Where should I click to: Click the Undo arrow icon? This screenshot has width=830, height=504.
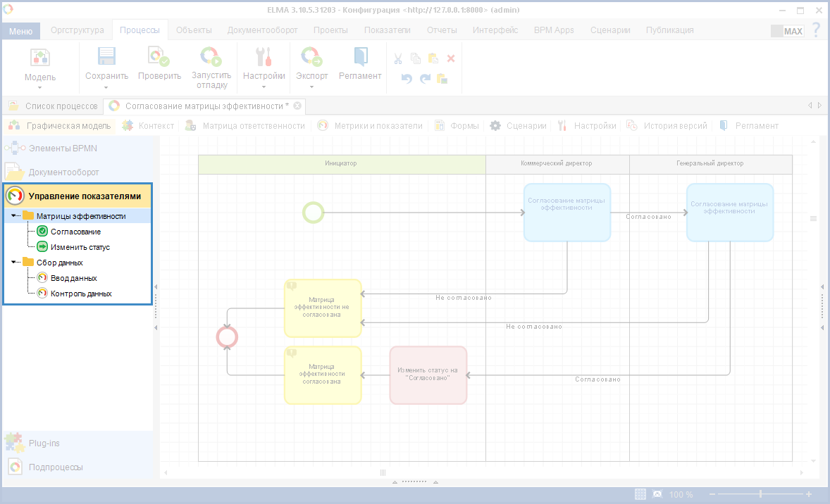coord(407,78)
